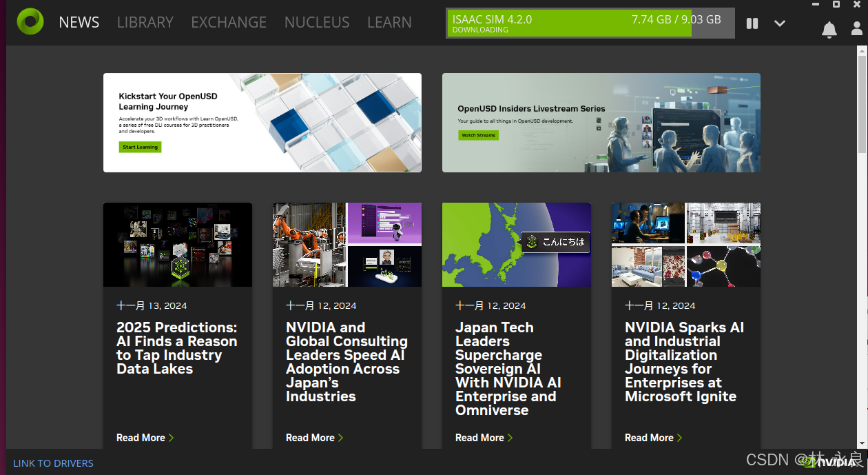
Task: Click the DOWNLOADING status label
Action: click(480, 30)
